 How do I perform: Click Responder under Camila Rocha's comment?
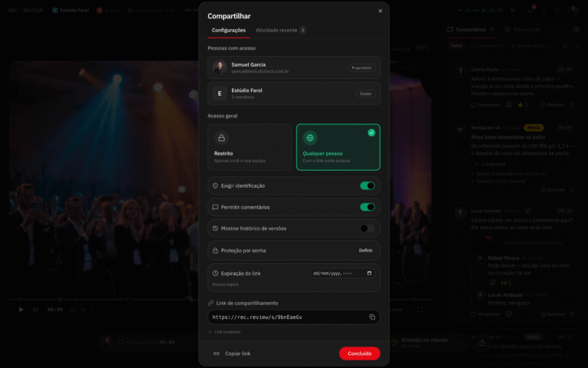(485, 105)
